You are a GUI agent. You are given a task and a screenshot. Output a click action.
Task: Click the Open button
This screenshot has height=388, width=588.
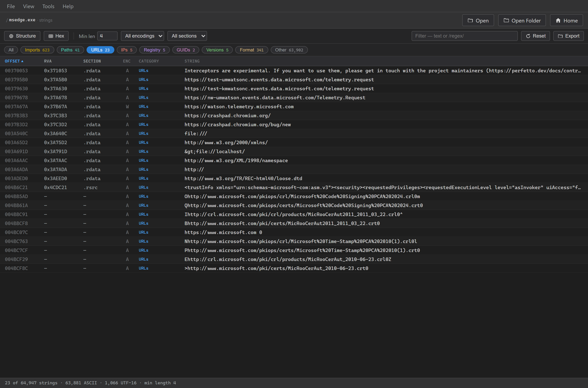pos(478,21)
